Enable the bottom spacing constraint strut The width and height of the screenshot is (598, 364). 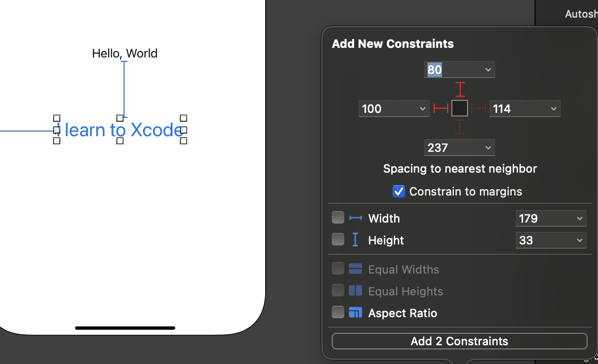(460, 127)
